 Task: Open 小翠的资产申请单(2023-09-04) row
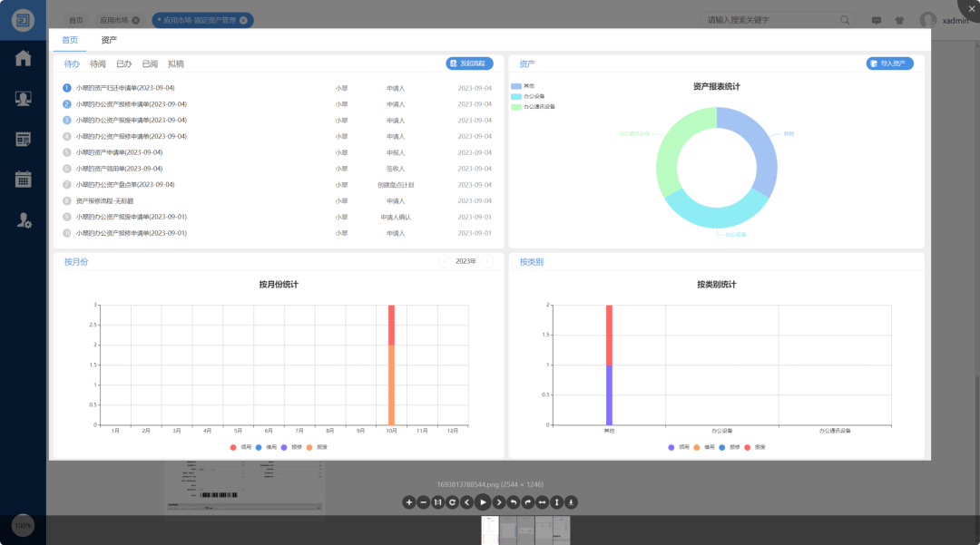coord(278,152)
